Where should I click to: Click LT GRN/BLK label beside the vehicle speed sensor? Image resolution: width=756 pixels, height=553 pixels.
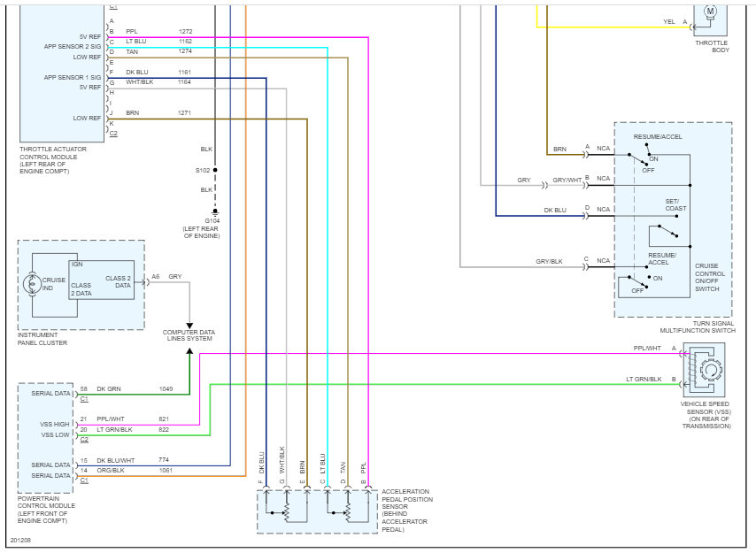coord(644,379)
